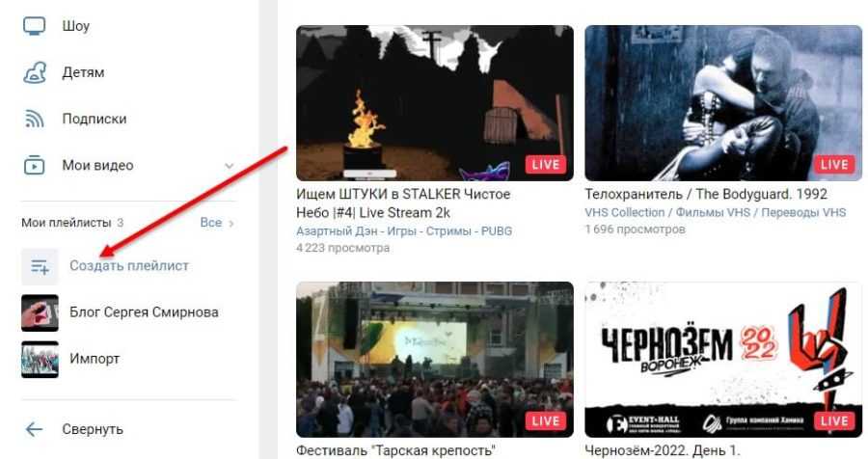The image size is (868, 459).
Task: Click the Создать плейлист link
Action: (x=129, y=266)
